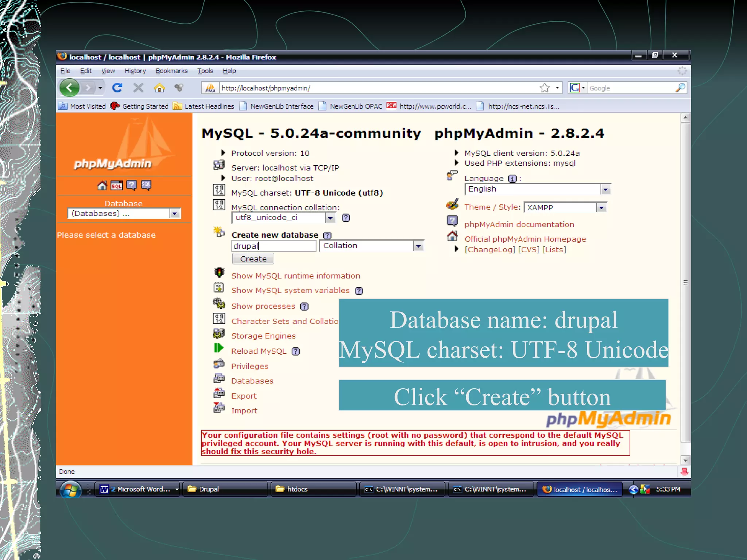
Task: Switch to Drupal folder in taskbar
Action: (225, 489)
